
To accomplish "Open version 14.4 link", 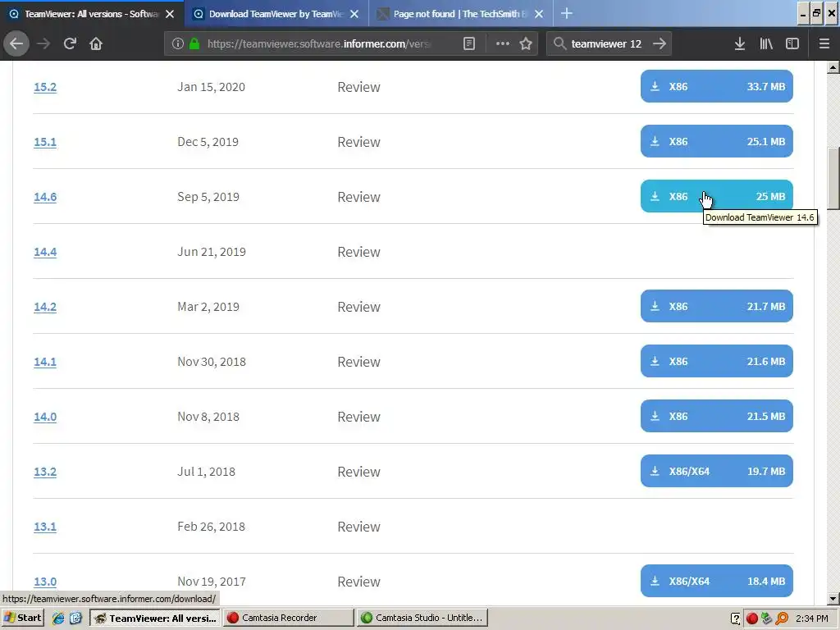I will coord(45,252).
